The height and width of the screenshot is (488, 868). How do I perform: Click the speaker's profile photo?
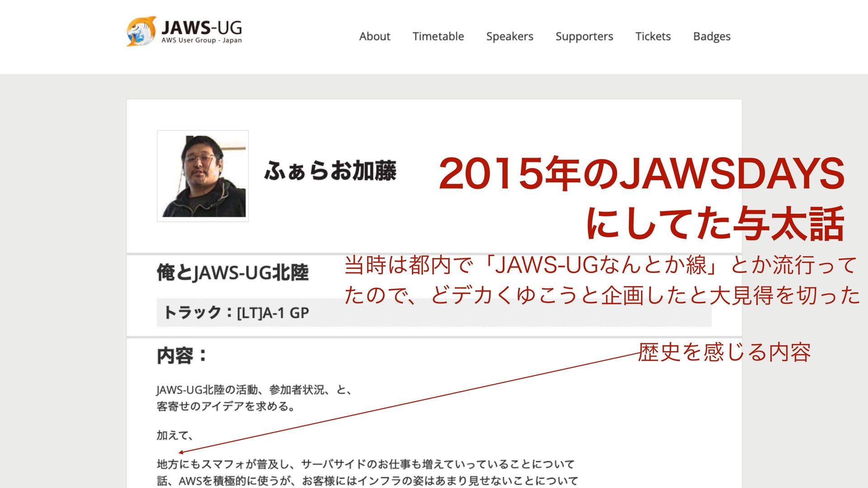point(203,176)
